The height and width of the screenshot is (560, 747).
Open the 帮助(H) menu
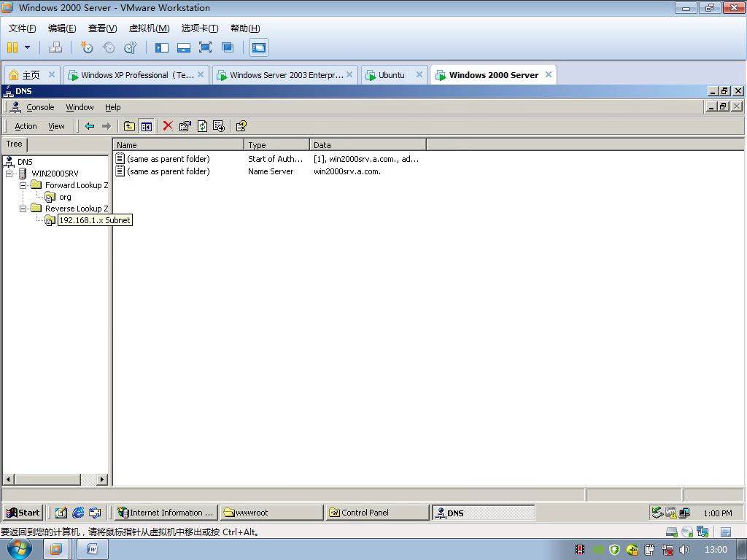click(x=245, y=28)
